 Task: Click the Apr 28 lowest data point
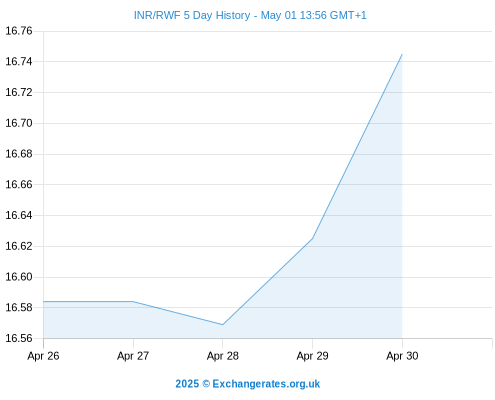point(223,324)
